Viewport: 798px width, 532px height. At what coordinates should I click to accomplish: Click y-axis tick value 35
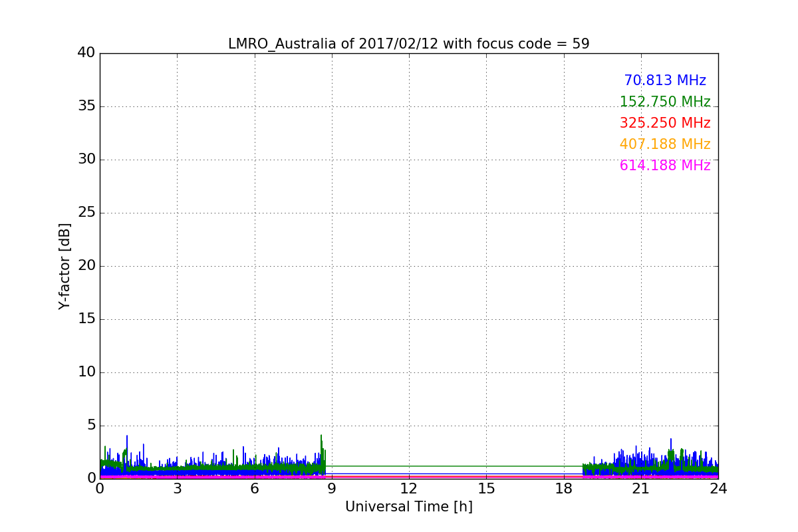(x=86, y=106)
